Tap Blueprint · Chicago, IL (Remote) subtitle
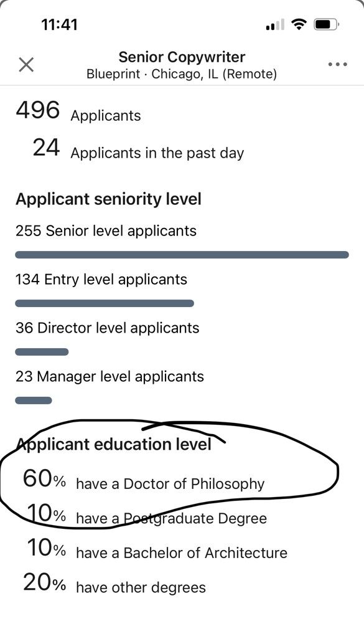This screenshot has height=626, width=364. [x=182, y=74]
